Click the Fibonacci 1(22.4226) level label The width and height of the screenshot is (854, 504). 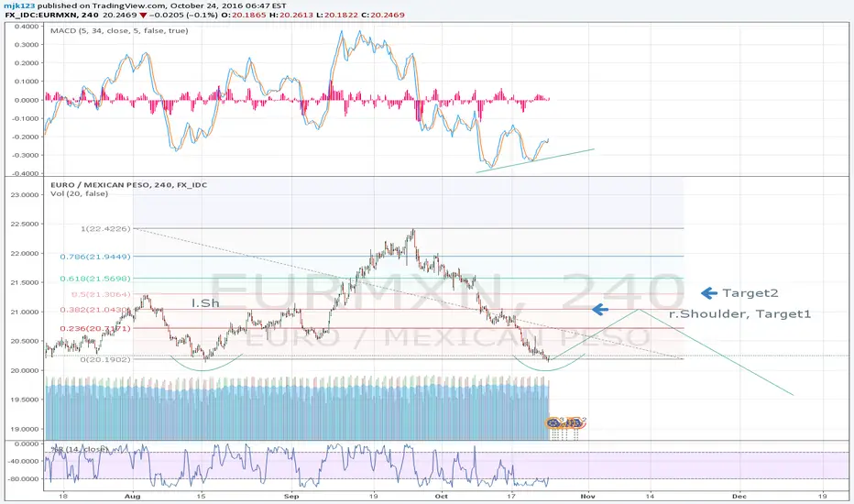105,229
